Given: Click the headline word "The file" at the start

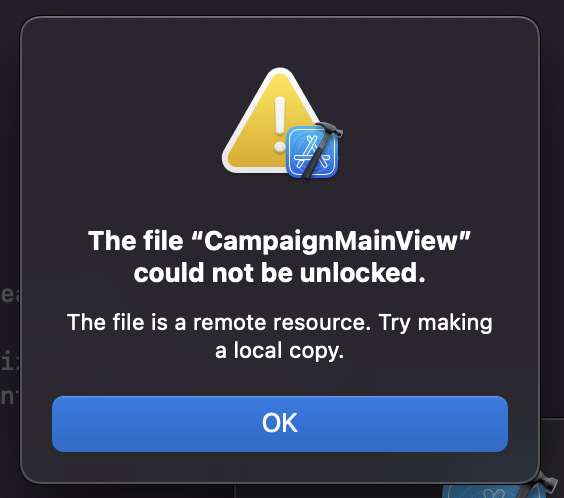Looking at the screenshot, I should tap(136, 241).
